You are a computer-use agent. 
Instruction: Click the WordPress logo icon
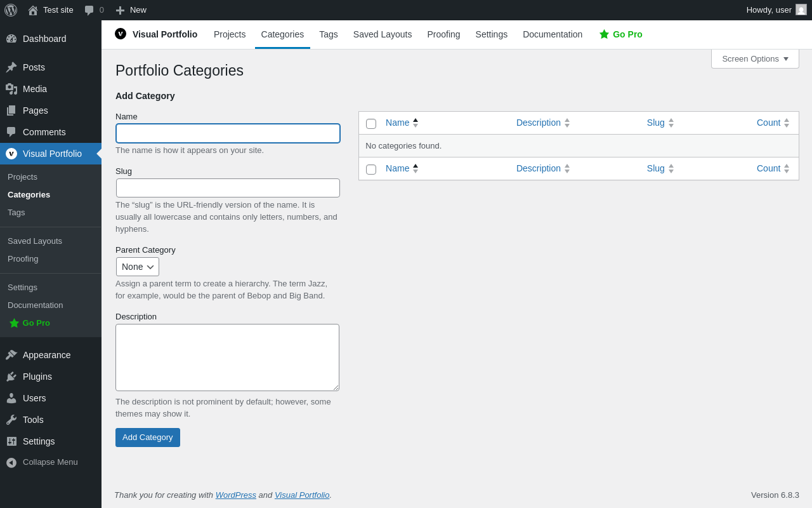pyautogui.click(x=11, y=10)
